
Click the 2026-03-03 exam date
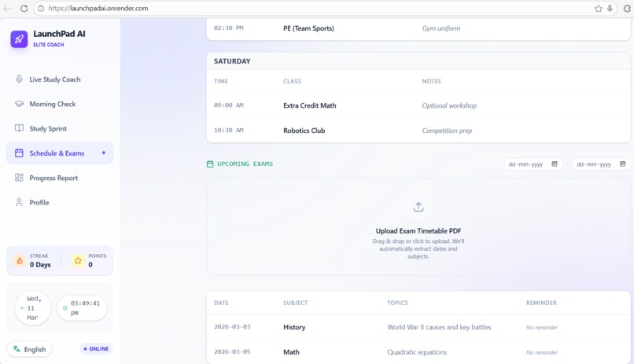232,326
